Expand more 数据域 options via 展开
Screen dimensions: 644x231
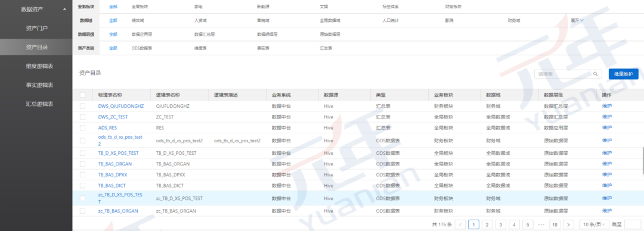pyautogui.click(x=577, y=20)
